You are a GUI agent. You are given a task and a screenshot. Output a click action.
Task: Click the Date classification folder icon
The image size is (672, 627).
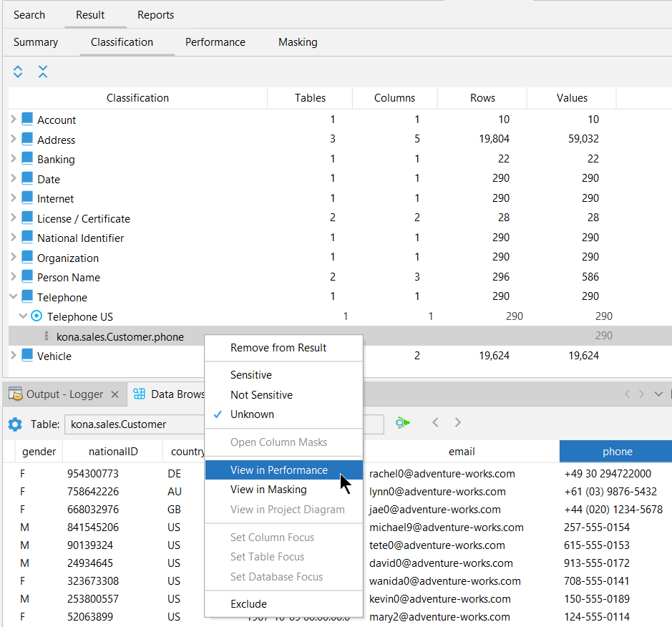[x=27, y=178]
